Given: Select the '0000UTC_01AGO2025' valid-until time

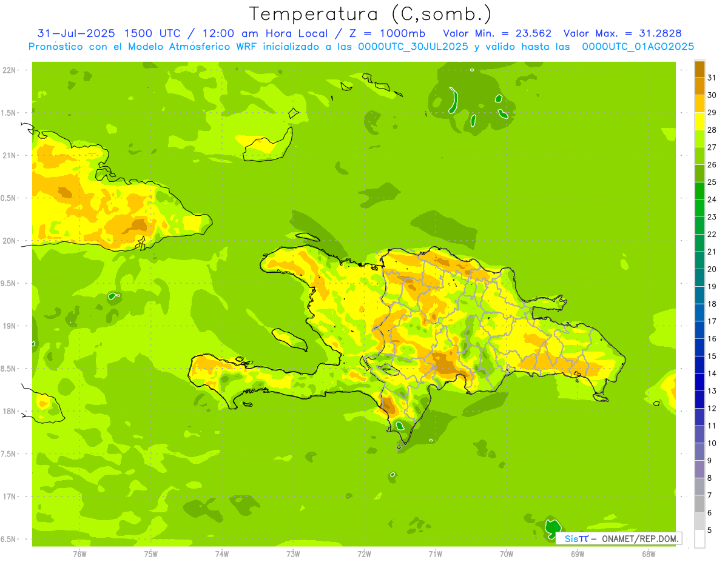Looking at the screenshot, I should (638, 47).
